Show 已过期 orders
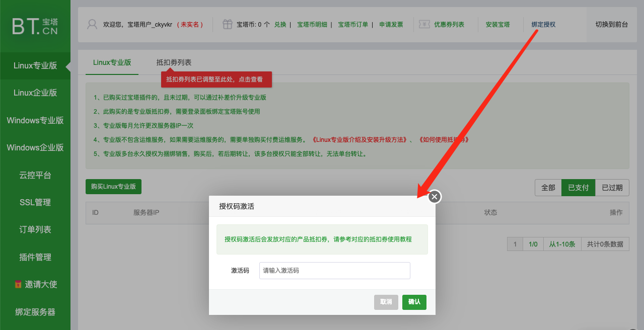The image size is (644, 330). point(612,188)
